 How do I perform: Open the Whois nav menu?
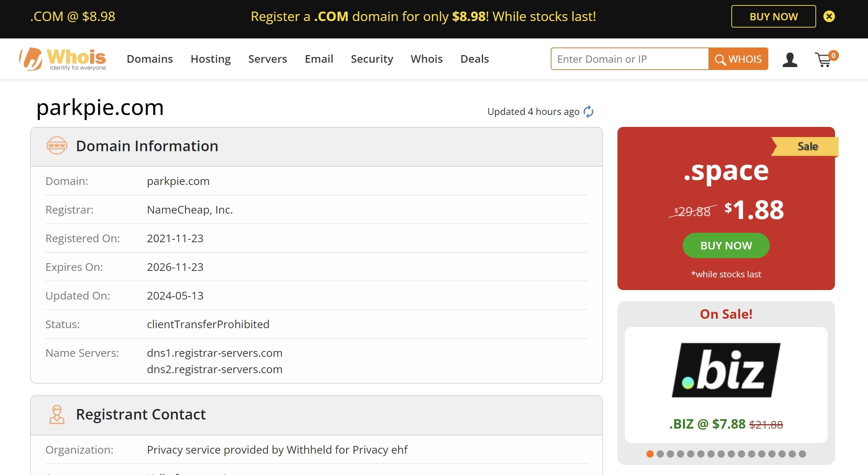point(427,59)
